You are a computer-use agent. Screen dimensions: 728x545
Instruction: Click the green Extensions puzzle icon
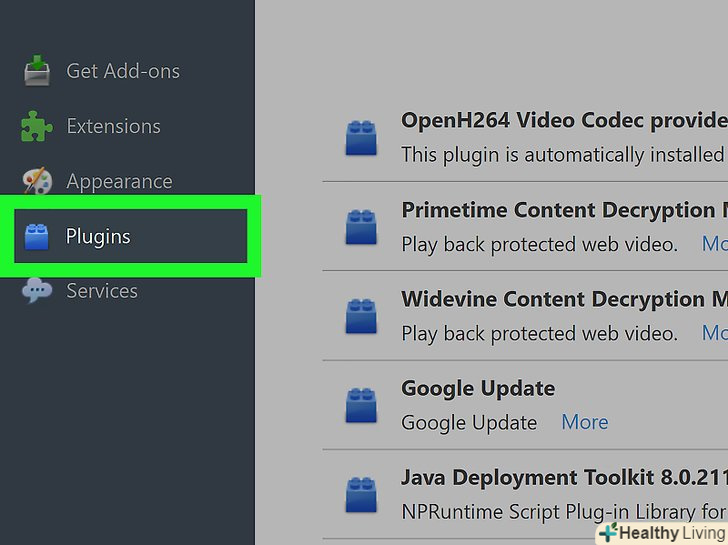[x=37, y=127]
